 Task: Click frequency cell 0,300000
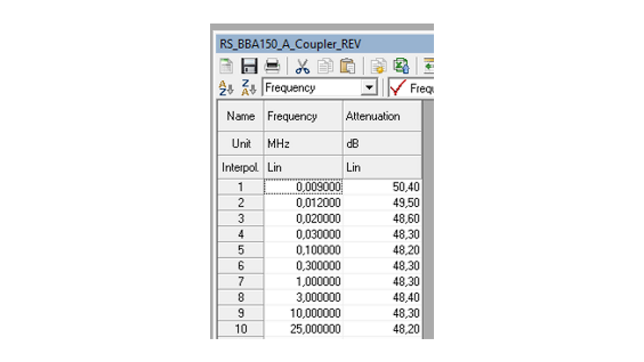(x=303, y=266)
